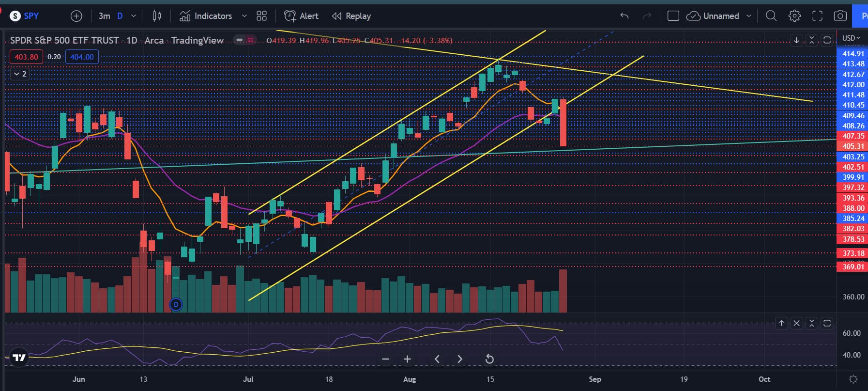Screen dimensions: 868x391
Task: Open the USD currency dropdown
Action: pyautogui.click(x=852, y=38)
